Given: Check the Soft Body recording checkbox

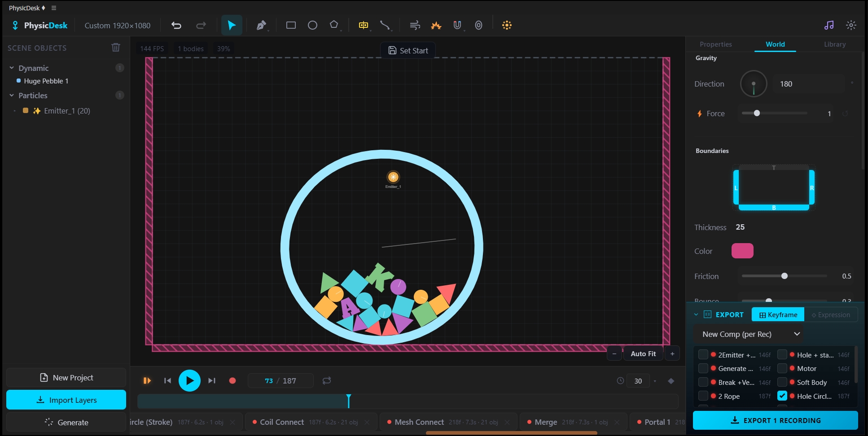Looking at the screenshot, I should click(782, 382).
